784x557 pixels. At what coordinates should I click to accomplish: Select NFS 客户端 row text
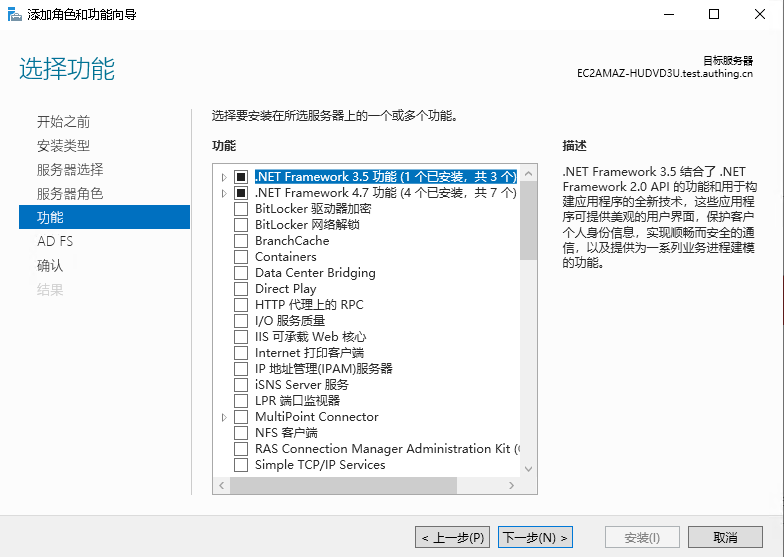click(x=286, y=433)
